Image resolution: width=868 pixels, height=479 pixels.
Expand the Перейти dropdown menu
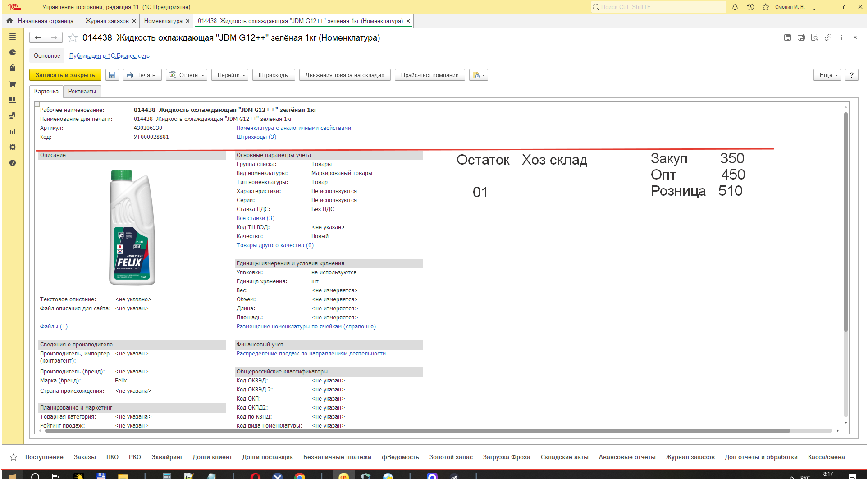tap(231, 75)
